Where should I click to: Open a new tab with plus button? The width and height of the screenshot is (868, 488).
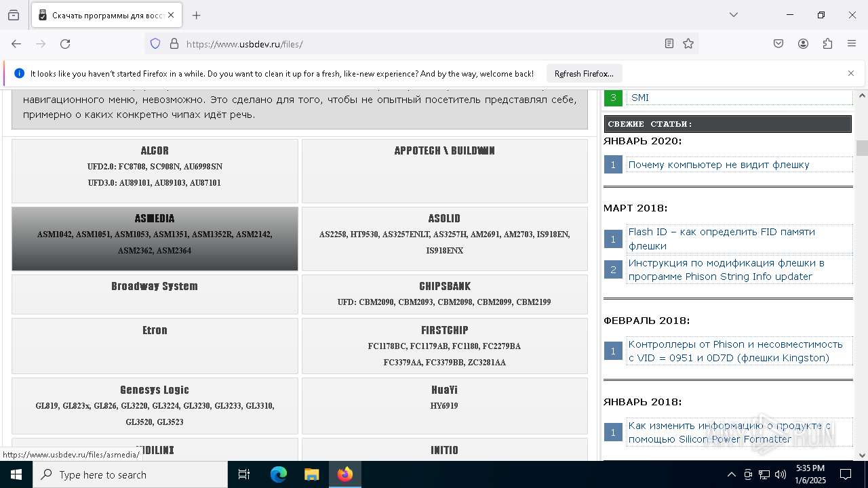click(197, 15)
